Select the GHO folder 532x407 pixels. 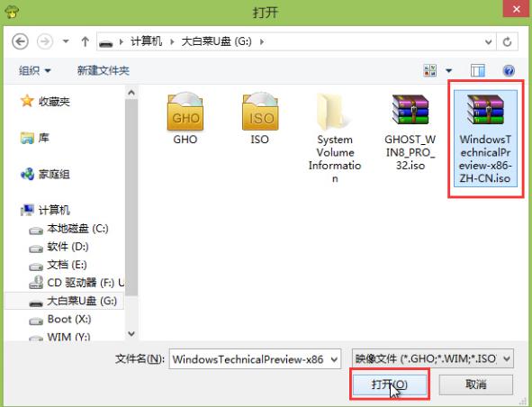(x=185, y=119)
